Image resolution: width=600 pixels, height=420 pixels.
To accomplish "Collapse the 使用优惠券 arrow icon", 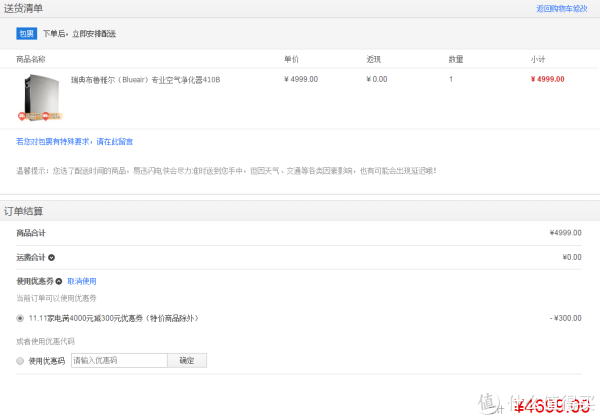I will tap(59, 281).
